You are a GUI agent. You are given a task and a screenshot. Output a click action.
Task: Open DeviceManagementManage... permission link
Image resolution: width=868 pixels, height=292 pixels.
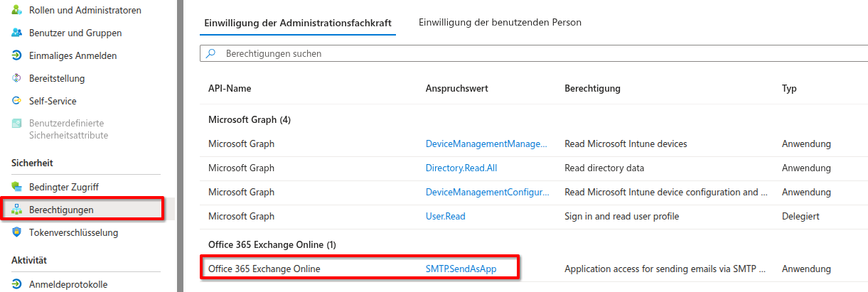point(487,144)
